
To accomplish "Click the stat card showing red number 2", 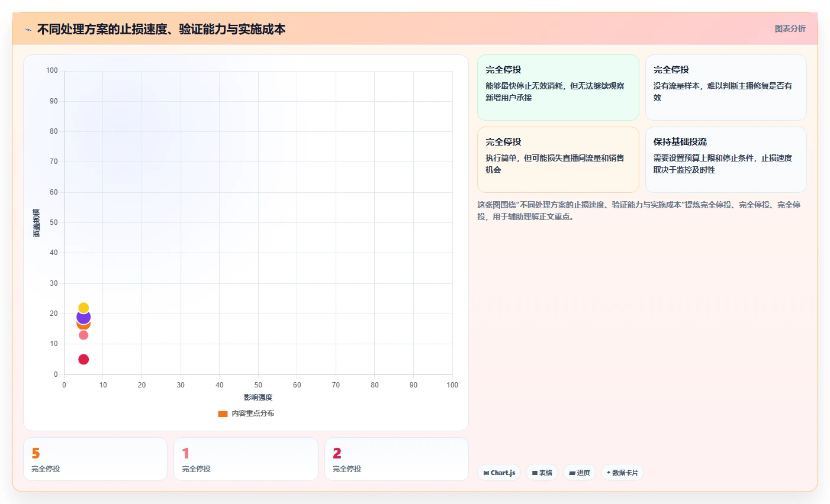I will tap(397, 459).
